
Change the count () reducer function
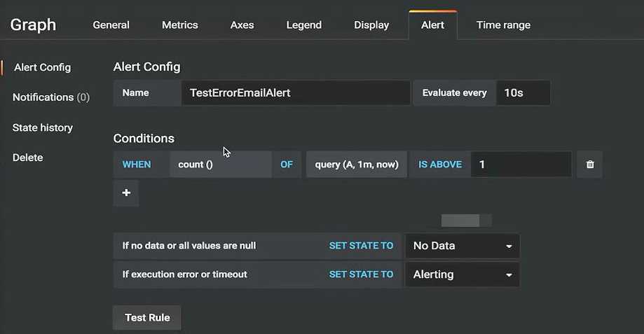click(221, 165)
